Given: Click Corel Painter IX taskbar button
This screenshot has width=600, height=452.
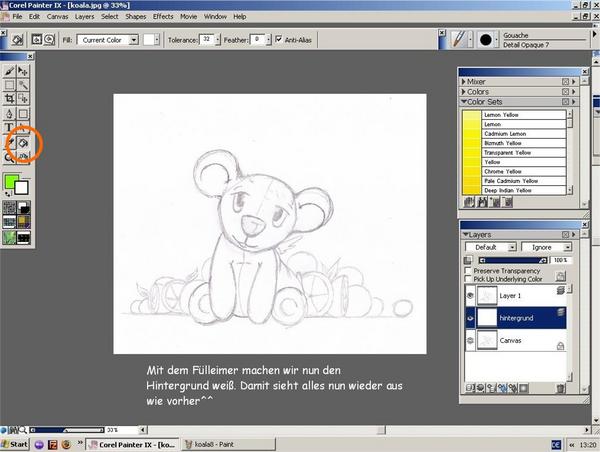Looking at the screenshot, I should [x=132, y=444].
